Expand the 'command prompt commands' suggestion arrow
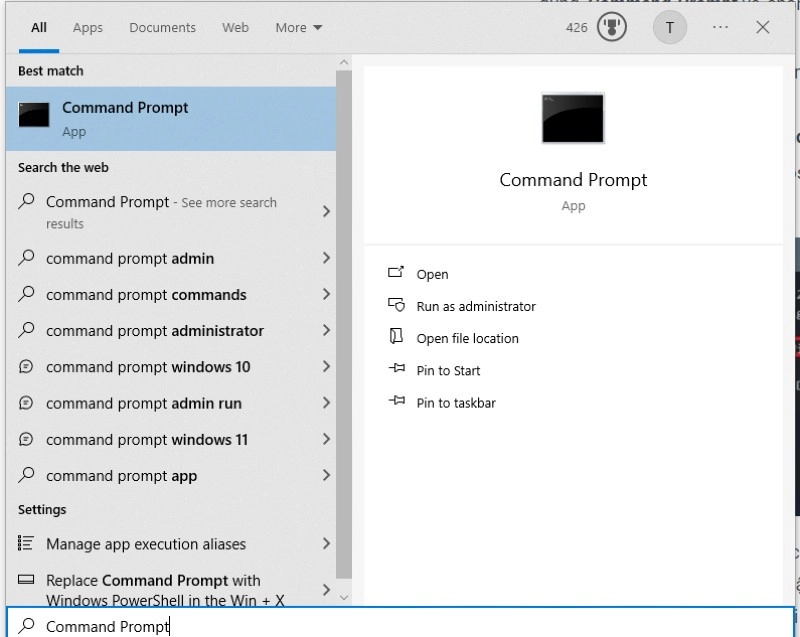 tap(327, 294)
